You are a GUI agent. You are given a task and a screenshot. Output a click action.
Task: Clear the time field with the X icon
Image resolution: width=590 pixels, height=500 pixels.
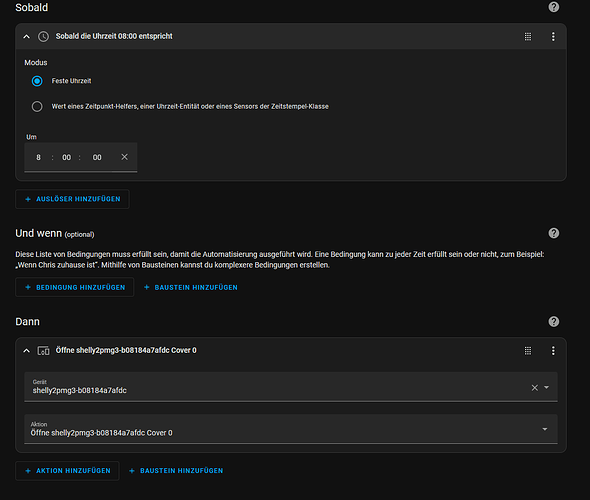click(x=125, y=157)
